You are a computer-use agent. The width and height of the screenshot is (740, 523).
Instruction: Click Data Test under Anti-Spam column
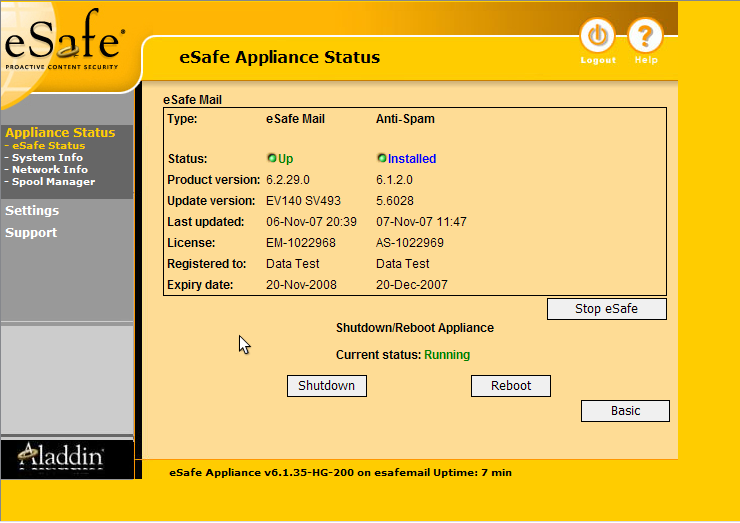click(403, 263)
